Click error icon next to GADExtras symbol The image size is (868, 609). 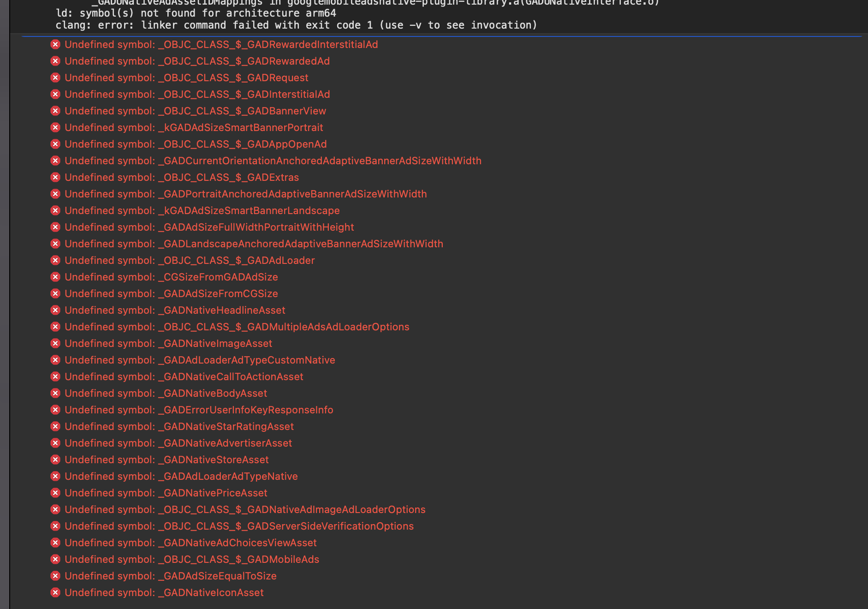click(55, 177)
